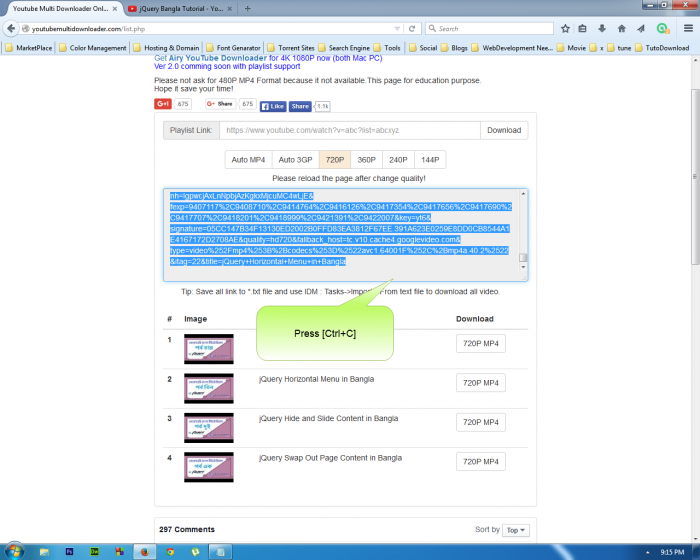Go back with the browser back arrow

pos(11,29)
